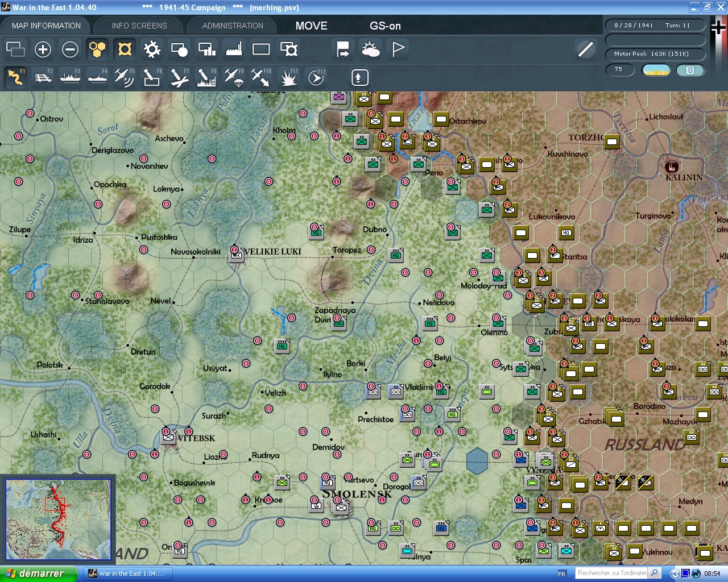Select the F1 Move mode icon
This screenshot has width=728, height=582.
15,77
